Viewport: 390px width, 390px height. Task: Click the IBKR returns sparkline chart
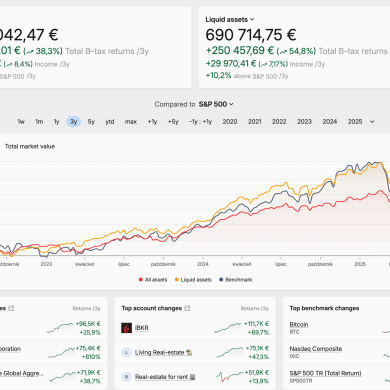click(227, 328)
